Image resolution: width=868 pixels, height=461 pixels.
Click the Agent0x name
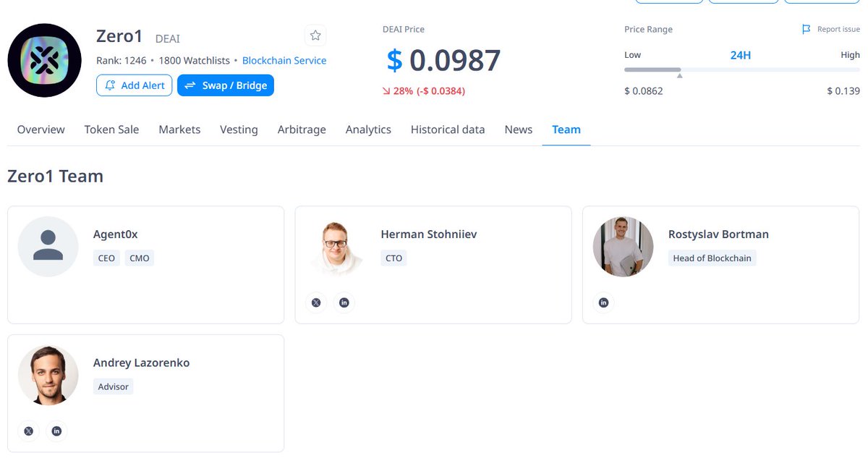116,234
